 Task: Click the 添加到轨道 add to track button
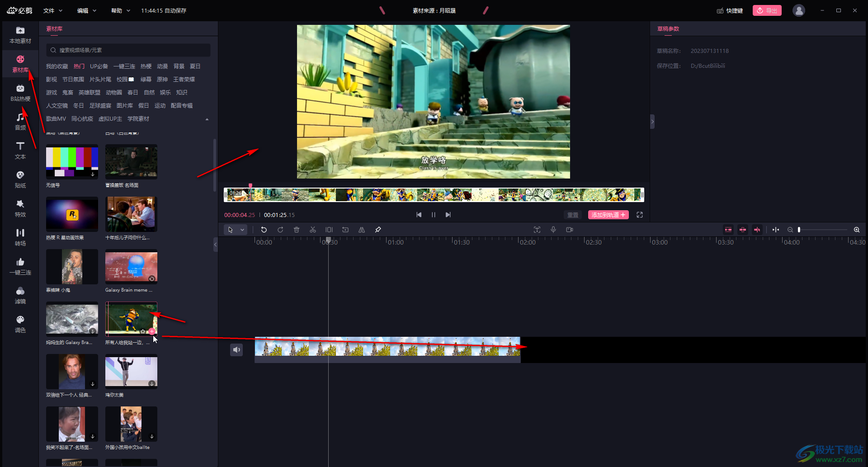(609, 215)
